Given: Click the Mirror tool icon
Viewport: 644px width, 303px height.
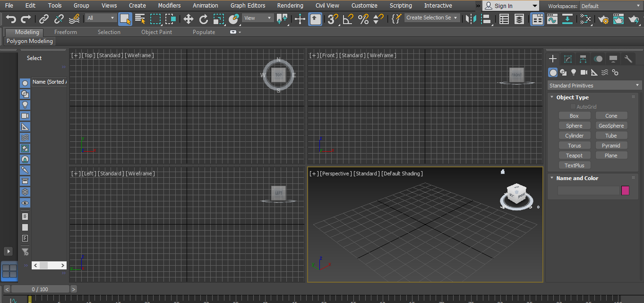Looking at the screenshot, I should point(471,19).
